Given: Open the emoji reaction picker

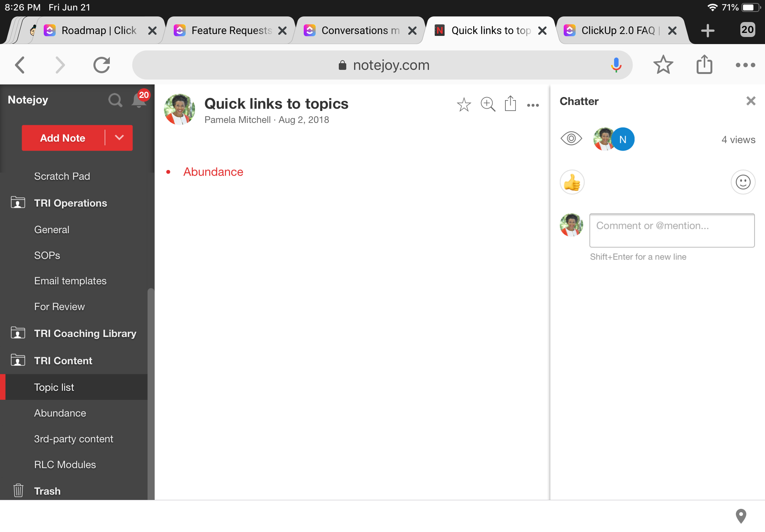Looking at the screenshot, I should [x=743, y=182].
